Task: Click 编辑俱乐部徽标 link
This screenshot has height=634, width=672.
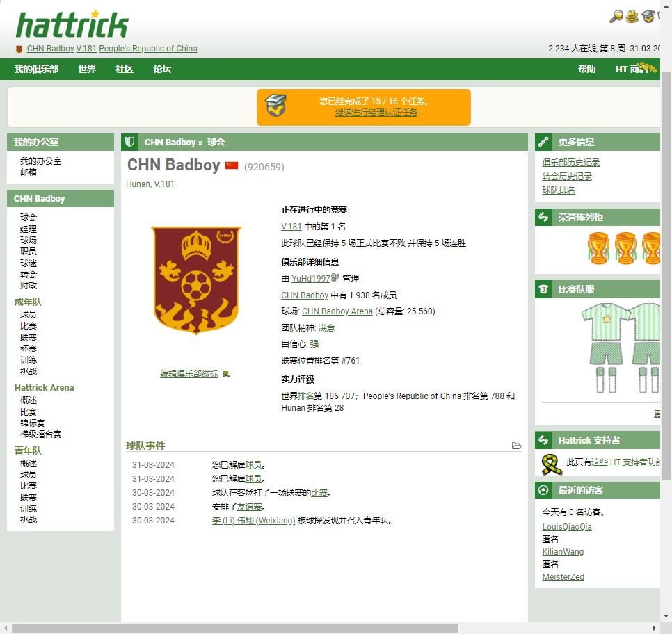Action: 189,374
